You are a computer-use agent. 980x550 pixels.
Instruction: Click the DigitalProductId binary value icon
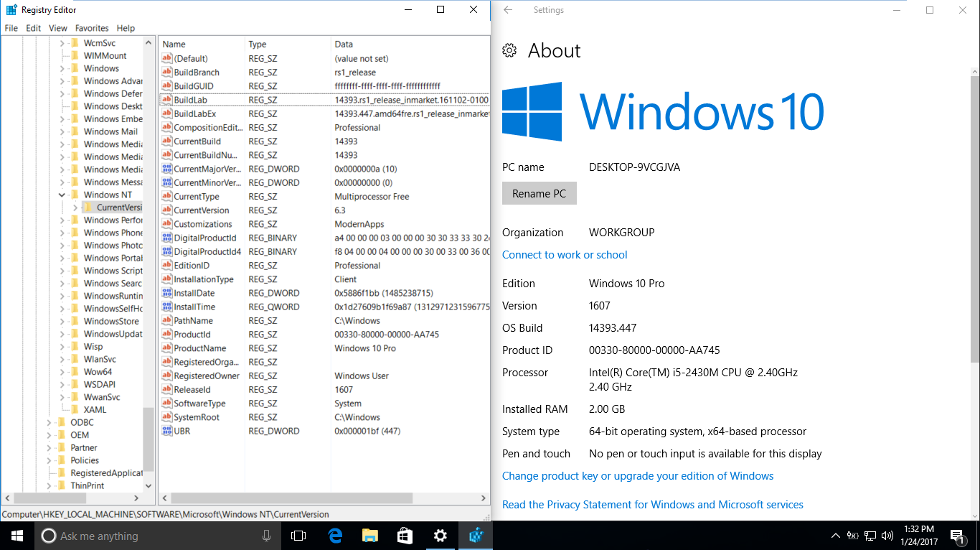(x=166, y=238)
